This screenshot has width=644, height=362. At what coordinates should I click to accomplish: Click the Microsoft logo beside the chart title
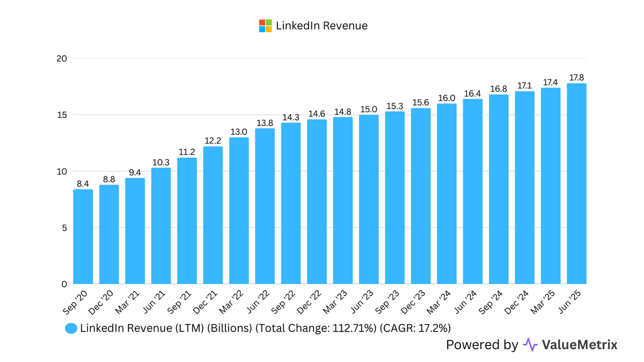pyautogui.click(x=266, y=26)
